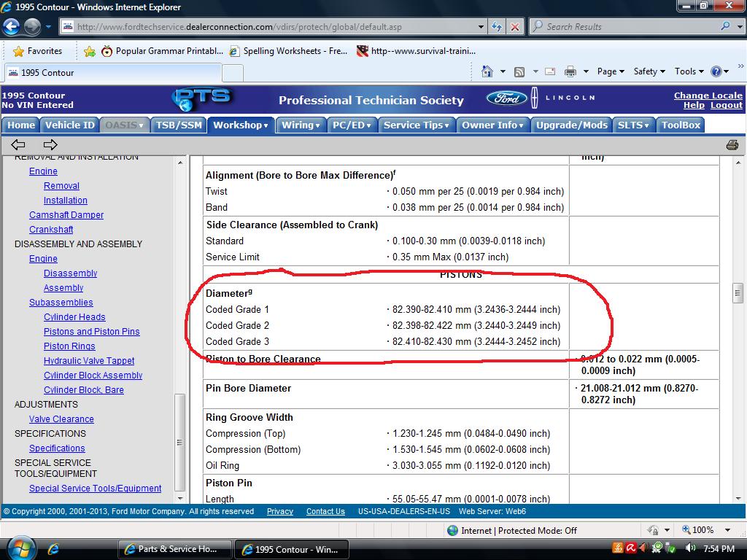Screen dimensions: 747x560
Task: Click the Add to Favorites Bar star icon
Action: (x=89, y=52)
